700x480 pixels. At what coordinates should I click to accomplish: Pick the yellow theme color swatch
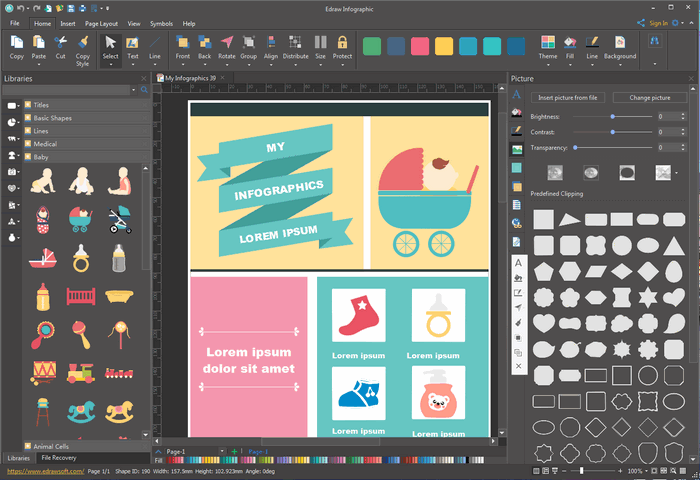(x=443, y=46)
